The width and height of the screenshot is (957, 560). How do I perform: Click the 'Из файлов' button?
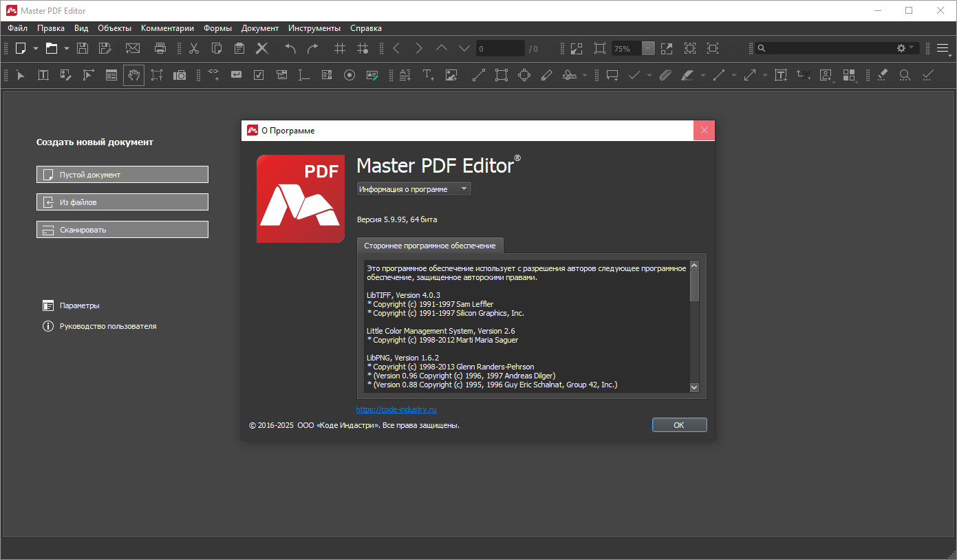122,202
